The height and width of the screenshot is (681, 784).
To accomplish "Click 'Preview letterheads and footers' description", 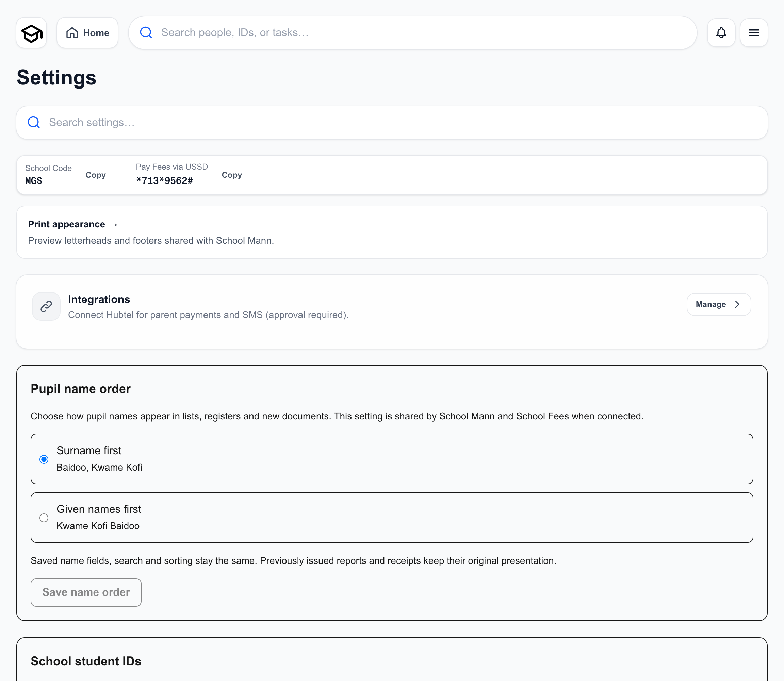I will click(151, 240).
